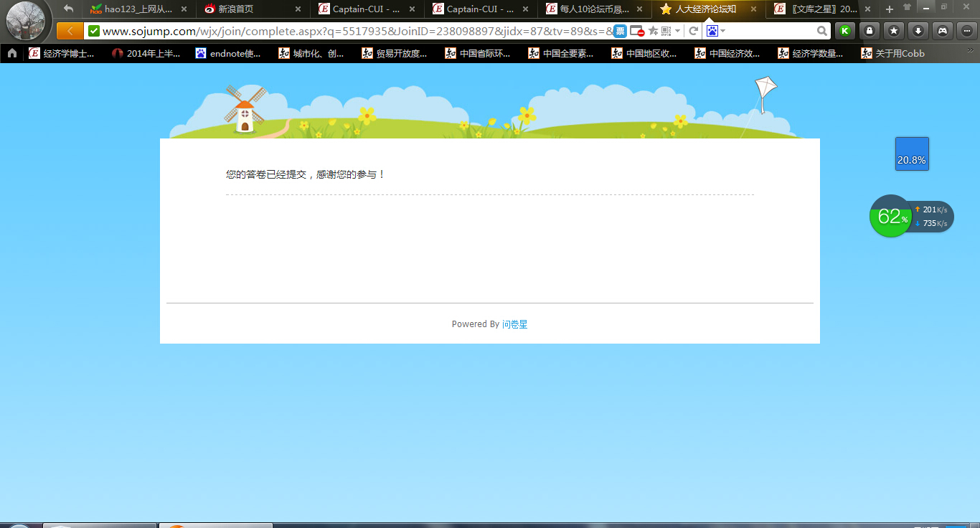This screenshot has height=528, width=980.
Task: Open a new tab with the plus button
Action: click(890, 9)
